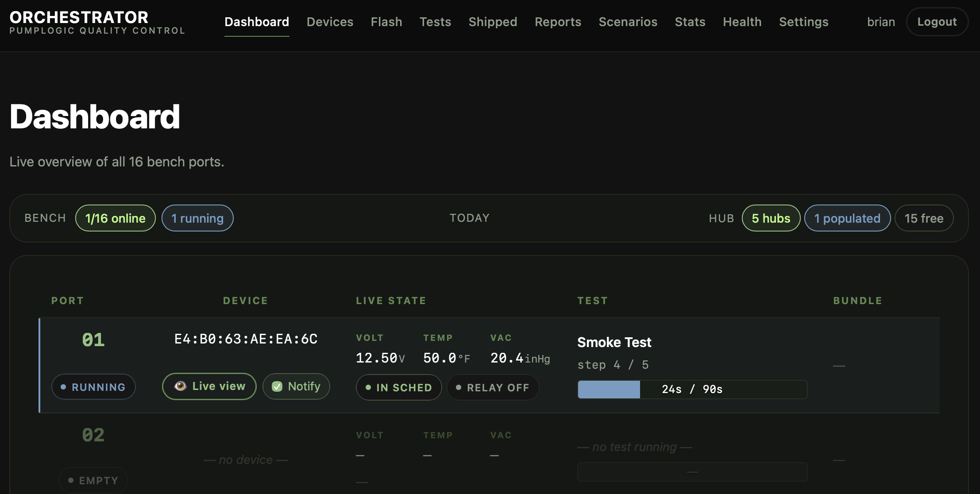Click the Smoke Test name
Image resolution: width=980 pixels, height=494 pixels.
tap(614, 342)
